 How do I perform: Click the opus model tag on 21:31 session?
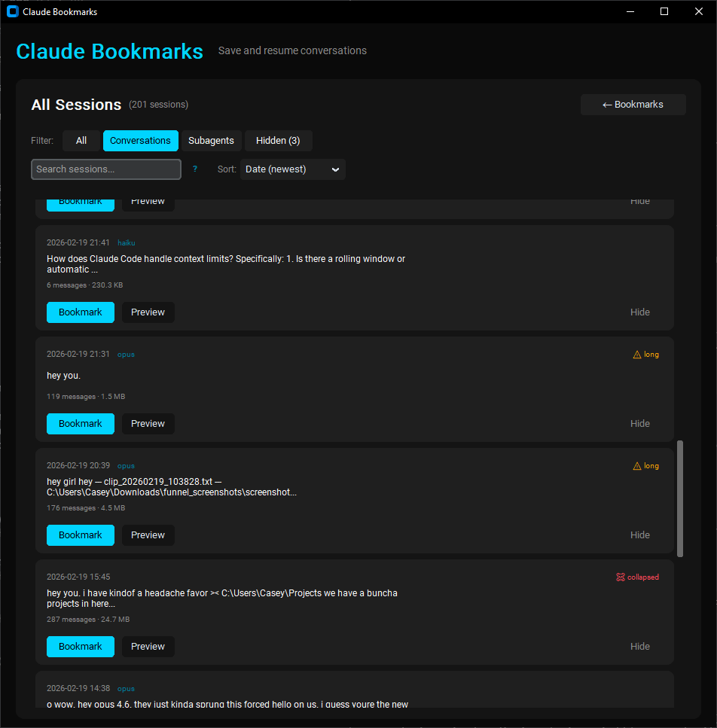click(126, 355)
